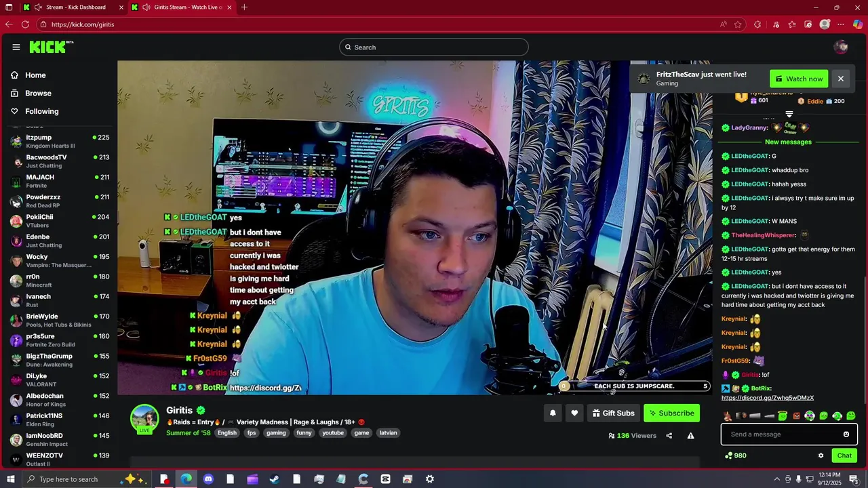Open a new browser tab
The width and height of the screenshot is (868, 488).
(244, 7)
